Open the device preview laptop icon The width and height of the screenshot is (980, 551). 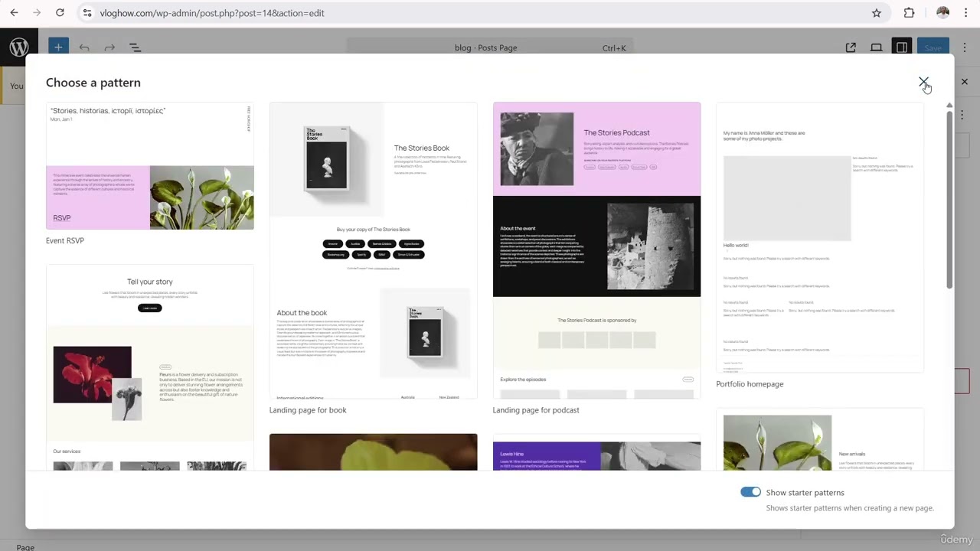[x=876, y=47]
